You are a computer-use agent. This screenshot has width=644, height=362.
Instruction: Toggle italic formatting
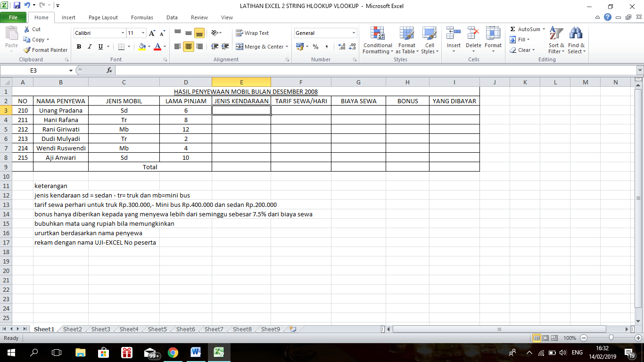89,47
